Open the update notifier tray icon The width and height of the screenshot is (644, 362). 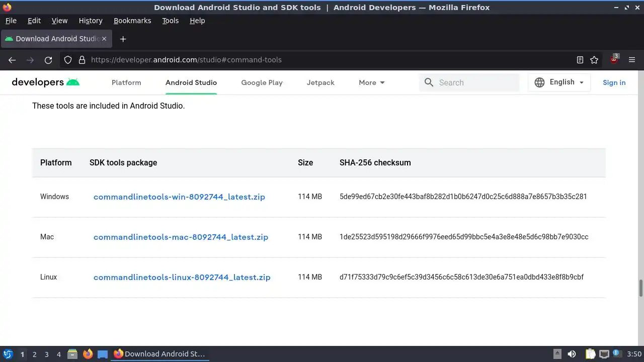click(x=617, y=354)
